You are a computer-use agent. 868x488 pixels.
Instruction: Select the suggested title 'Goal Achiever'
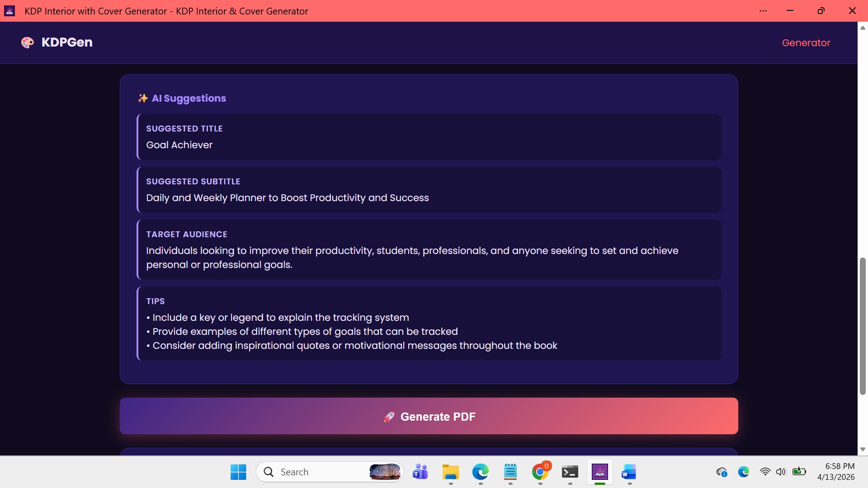(x=179, y=145)
